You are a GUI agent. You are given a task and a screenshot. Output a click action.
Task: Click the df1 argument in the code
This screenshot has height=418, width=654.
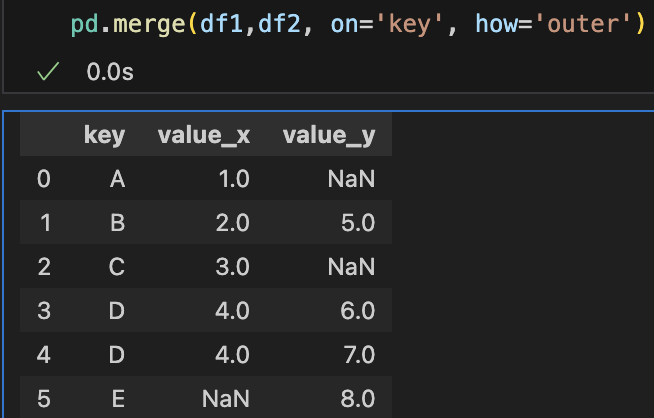222,24
